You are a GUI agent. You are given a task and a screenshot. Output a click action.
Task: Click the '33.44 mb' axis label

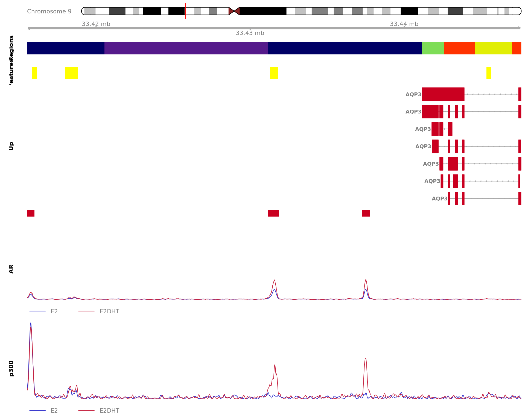click(404, 24)
